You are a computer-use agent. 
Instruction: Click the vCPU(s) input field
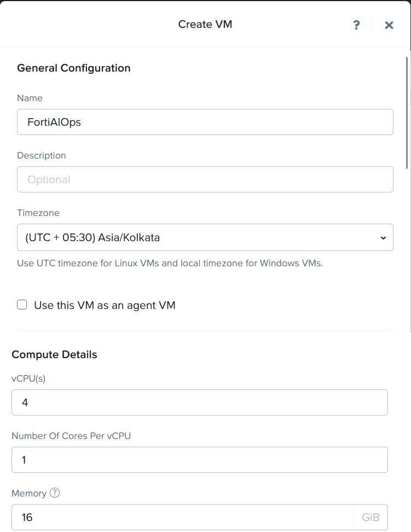point(200,402)
